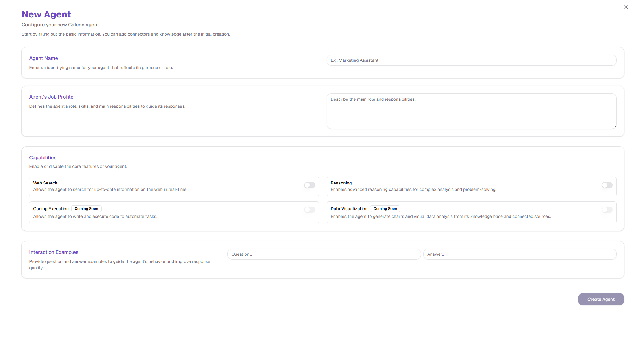Click the Agent Name section label
This screenshot has height=364, width=632.
(44, 58)
